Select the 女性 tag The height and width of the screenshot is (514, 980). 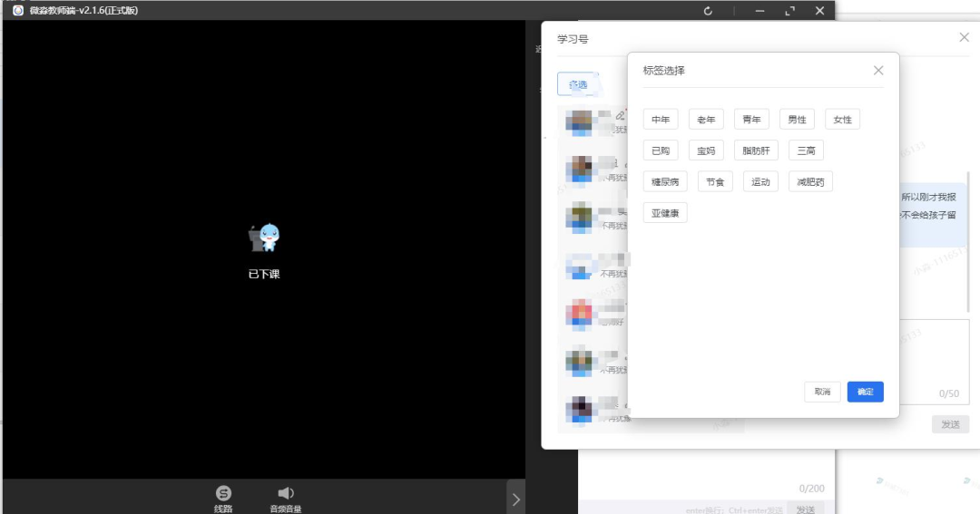click(842, 120)
